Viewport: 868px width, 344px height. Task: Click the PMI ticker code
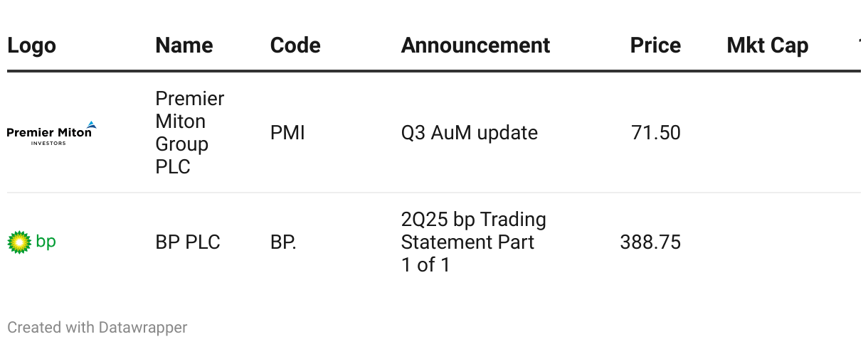click(287, 133)
